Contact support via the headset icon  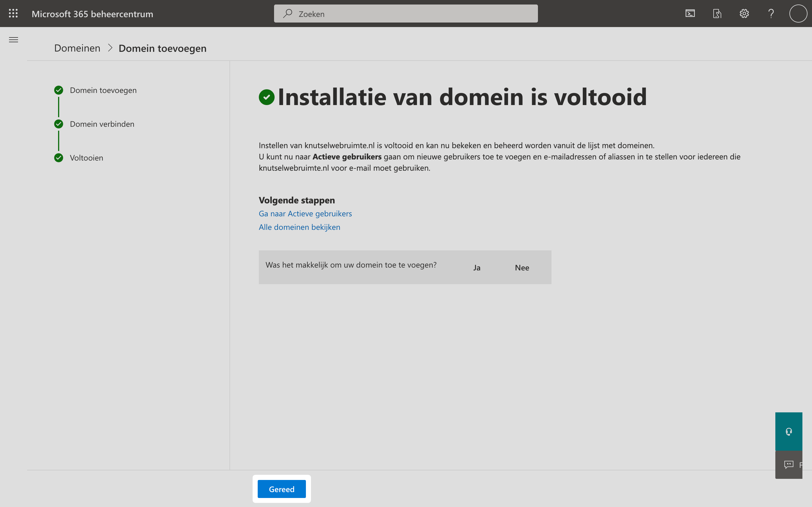[789, 431]
